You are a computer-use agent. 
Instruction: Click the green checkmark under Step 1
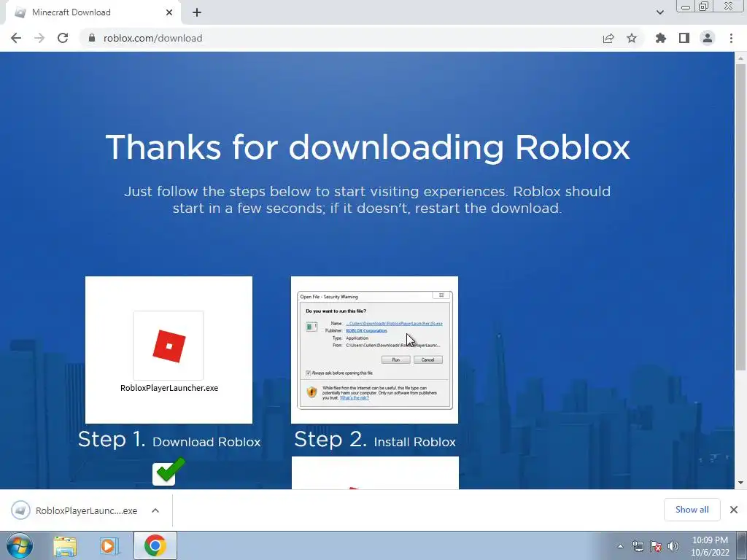(169, 472)
